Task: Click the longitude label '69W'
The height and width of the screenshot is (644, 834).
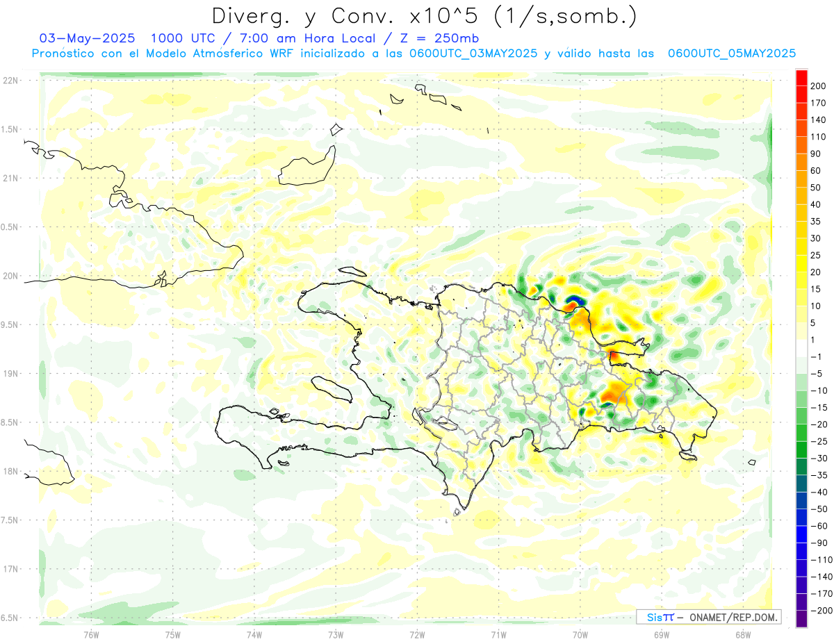Action: pos(662,634)
